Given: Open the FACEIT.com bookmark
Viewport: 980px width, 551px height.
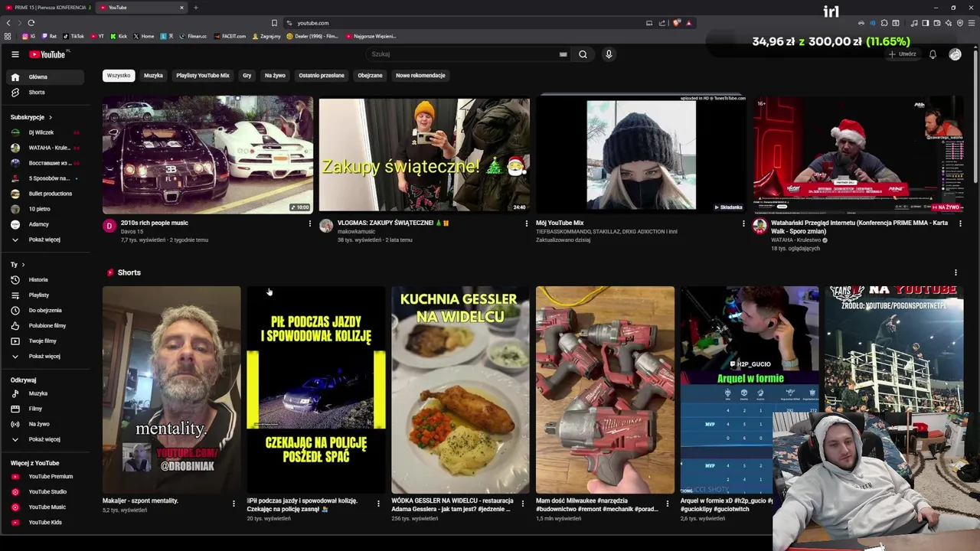Looking at the screenshot, I should click(x=230, y=36).
